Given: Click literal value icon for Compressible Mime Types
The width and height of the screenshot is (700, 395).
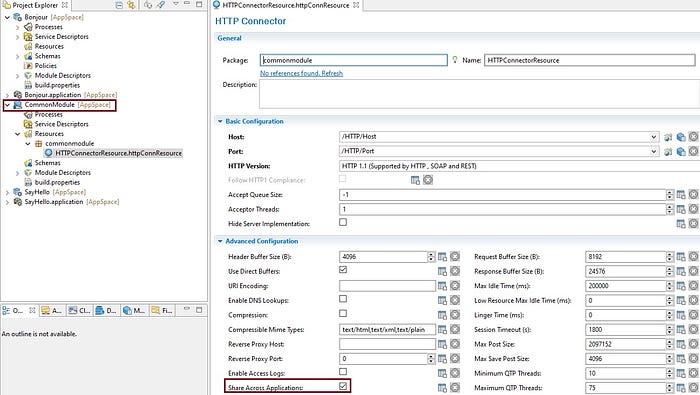Looking at the screenshot, I should coord(454,329).
